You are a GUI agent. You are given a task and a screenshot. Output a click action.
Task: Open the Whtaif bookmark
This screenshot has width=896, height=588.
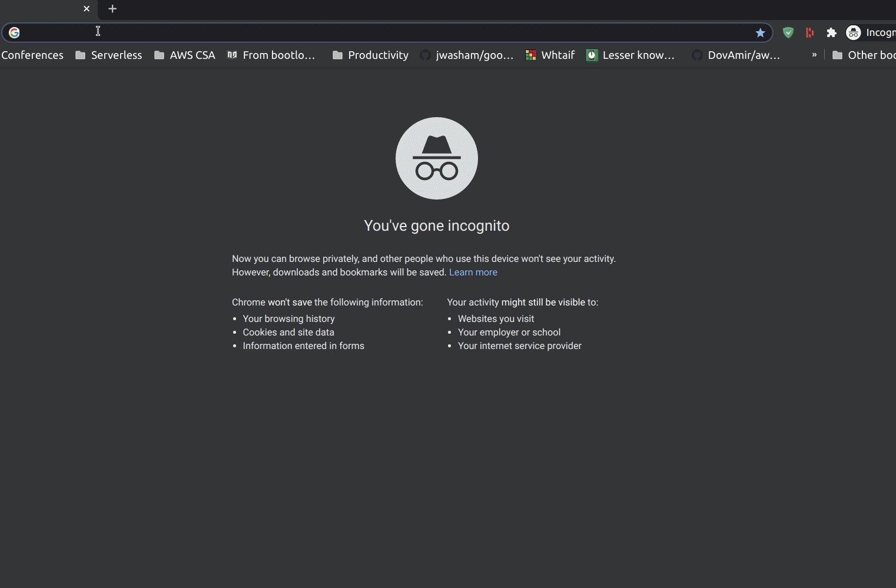550,55
